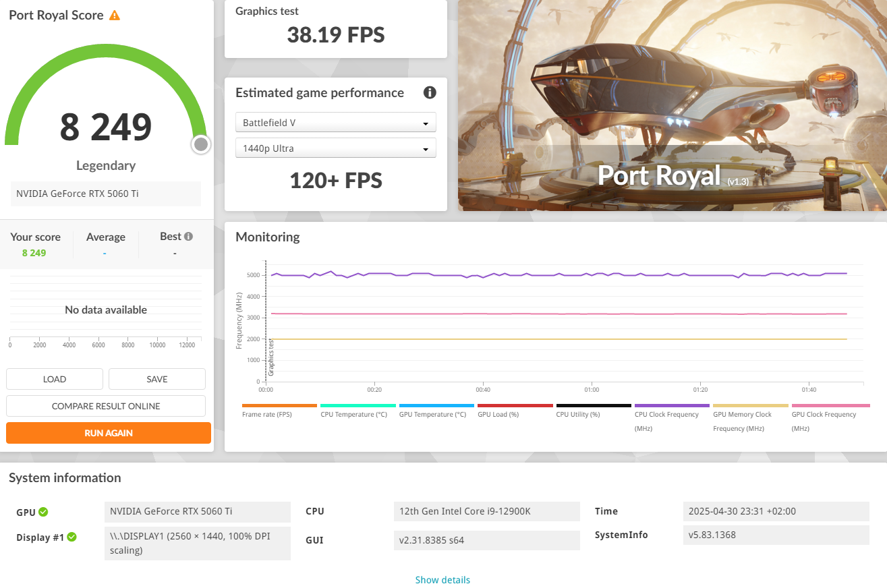Click the info icon in Estimated game performance
This screenshot has height=588, width=887.
(x=430, y=93)
